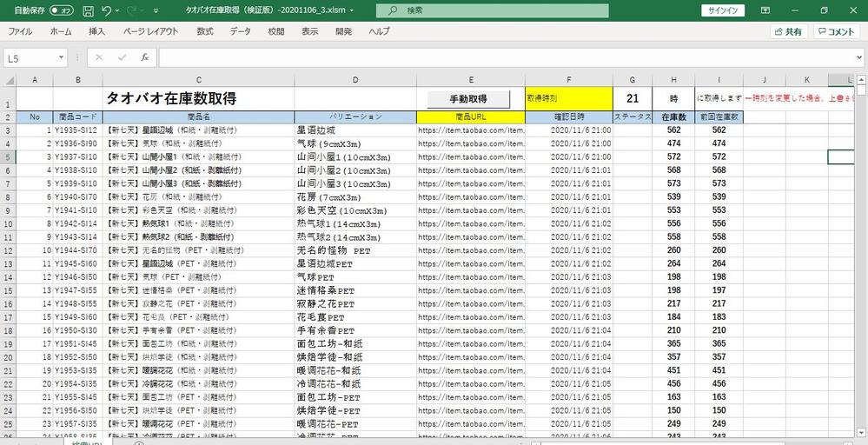Viewport: 868px width, 445px height.
Task: Select stock count 365 in column H
Action: pyautogui.click(x=673, y=344)
